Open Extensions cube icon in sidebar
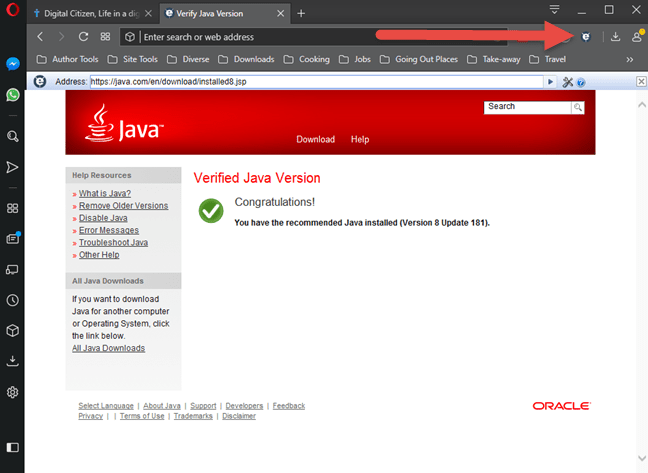This screenshot has width=648, height=473. tap(13, 330)
